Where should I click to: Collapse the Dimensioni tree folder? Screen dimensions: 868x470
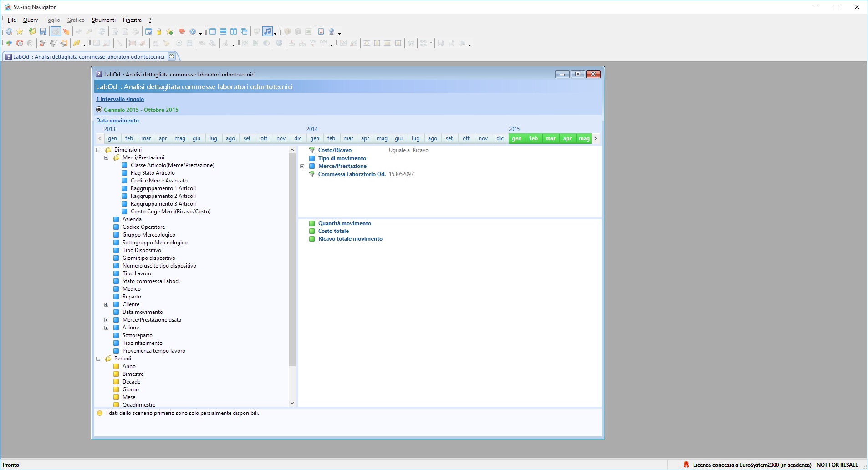[98, 150]
